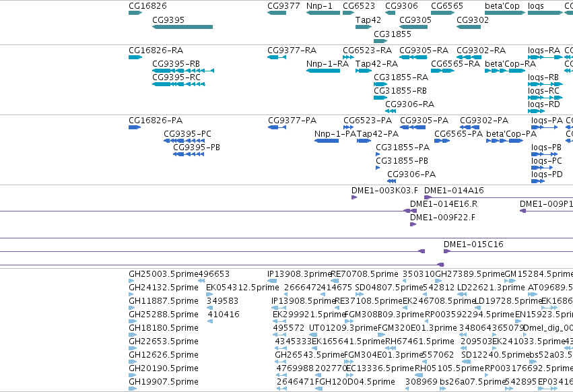Image resolution: width=573 pixels, height=392 pixels.
Task: Click the GH24132.5prime label
Action: coord(164,288)
